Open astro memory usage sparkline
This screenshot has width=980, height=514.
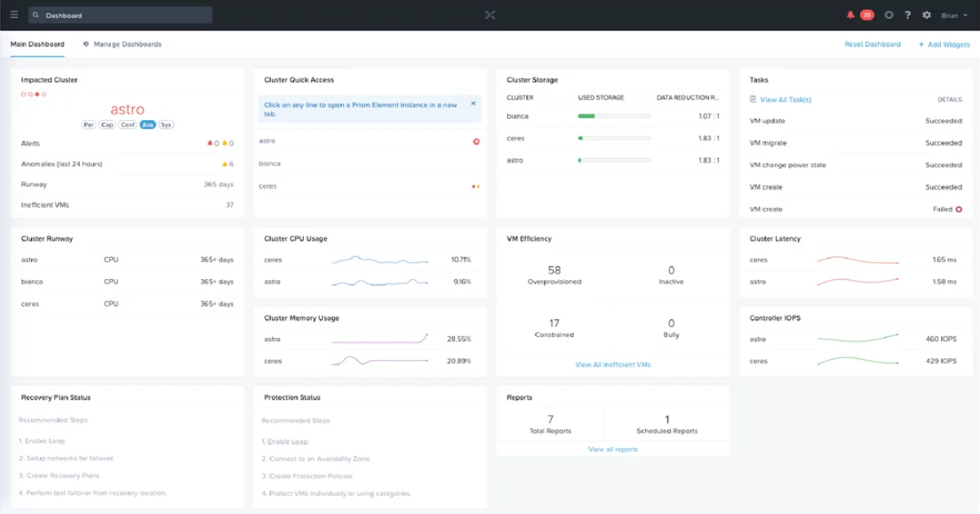380,339
